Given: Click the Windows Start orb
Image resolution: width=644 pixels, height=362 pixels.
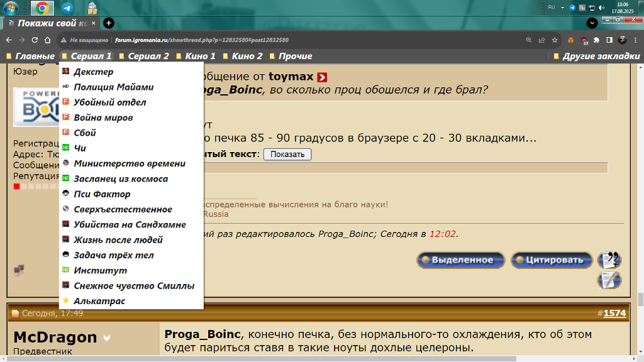Looking at the screenshot, I should click(x=11, y=8).
